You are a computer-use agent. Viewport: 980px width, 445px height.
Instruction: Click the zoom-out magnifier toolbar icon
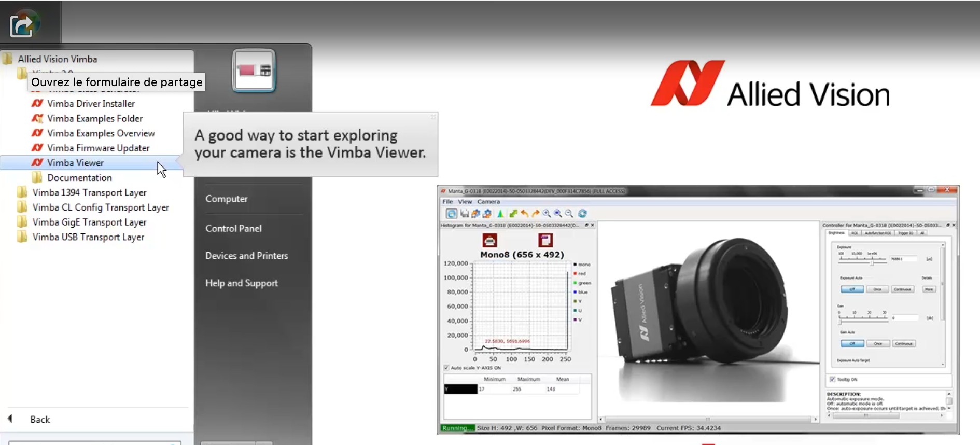point(569,214)
